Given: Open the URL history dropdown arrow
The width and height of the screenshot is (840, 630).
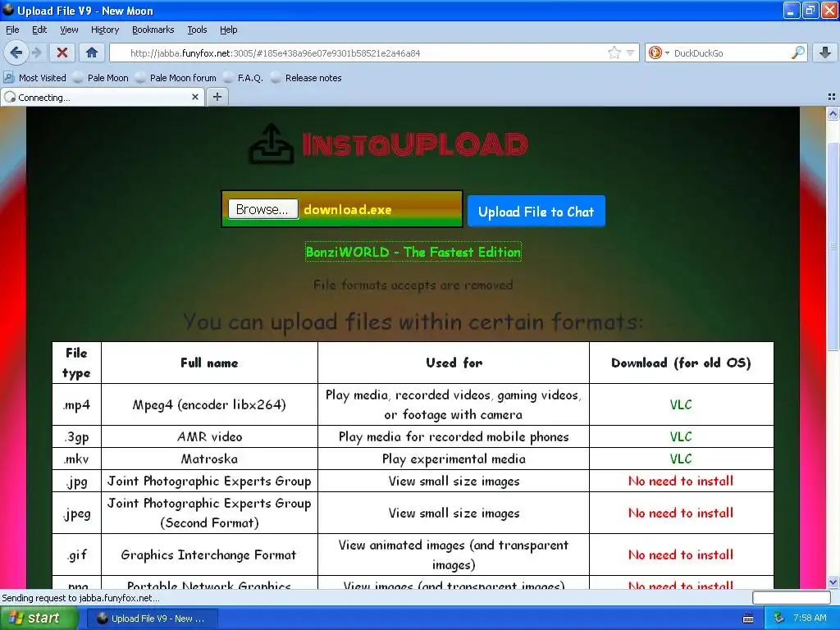Looking at the screenshot, I should (x=631, y=52).
